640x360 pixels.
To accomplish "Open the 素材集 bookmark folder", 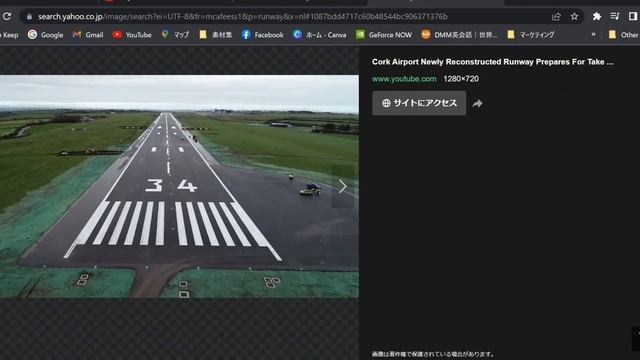I will point(216,35).
